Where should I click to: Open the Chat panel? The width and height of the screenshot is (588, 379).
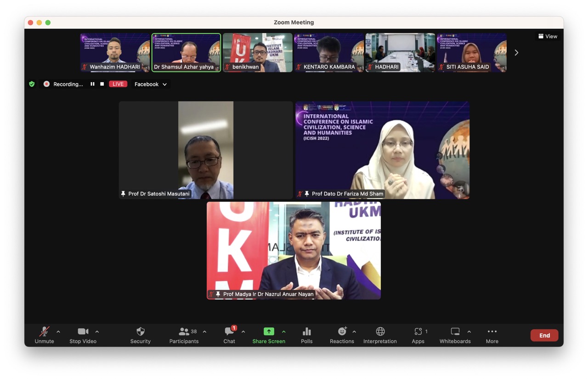coord(229,335)
